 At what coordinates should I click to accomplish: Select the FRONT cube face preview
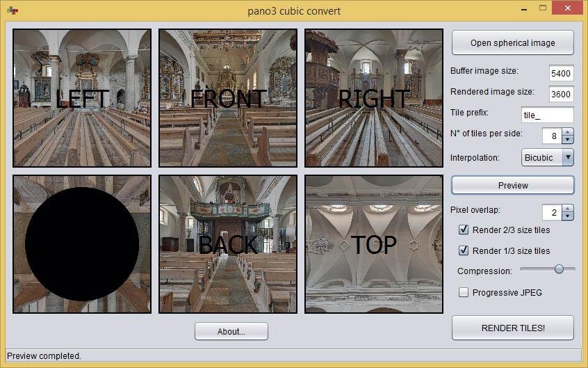pos(228,98)
